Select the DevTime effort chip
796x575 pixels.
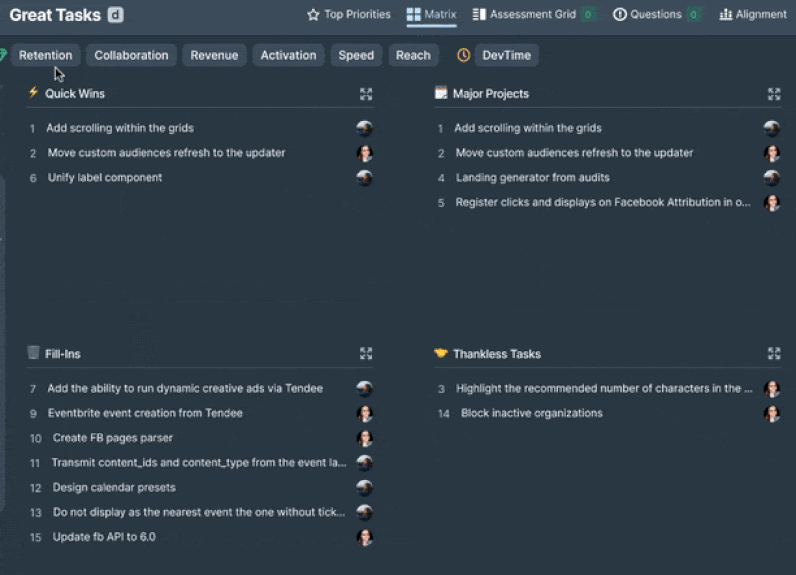point(506,56)
